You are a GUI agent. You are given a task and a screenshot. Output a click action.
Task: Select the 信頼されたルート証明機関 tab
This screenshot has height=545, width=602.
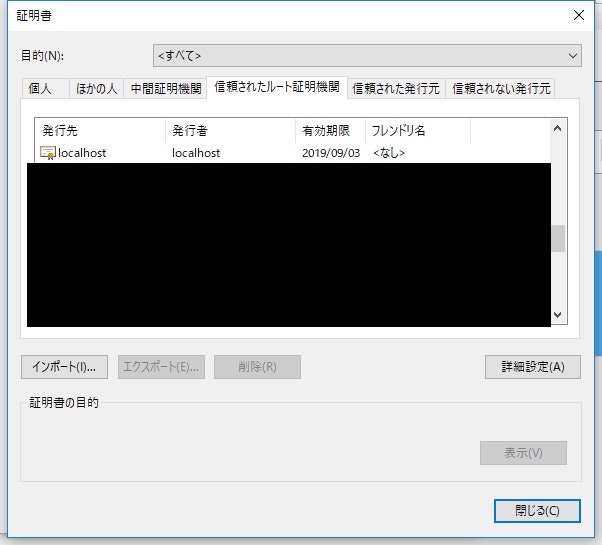[x=277, y=87]
